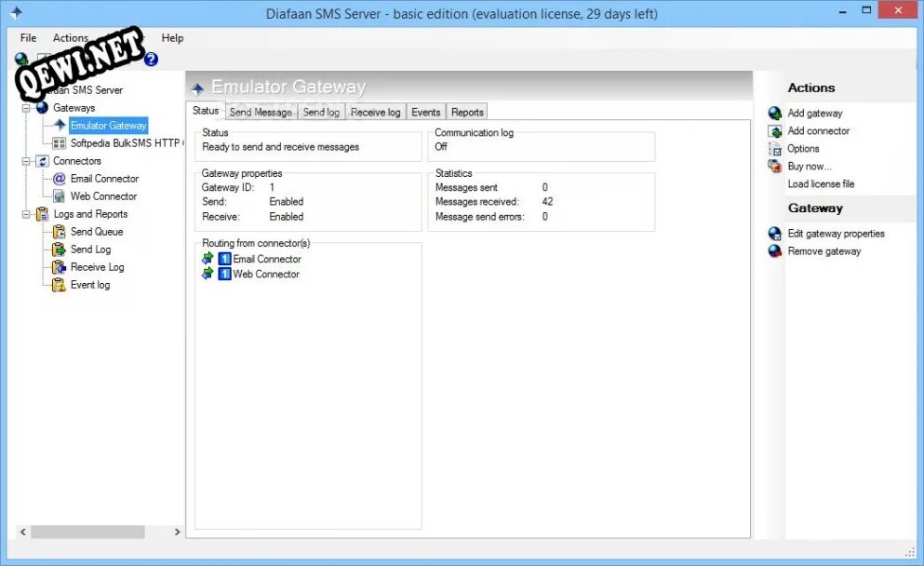Open the File menu
924x566 pixels.
28,38
